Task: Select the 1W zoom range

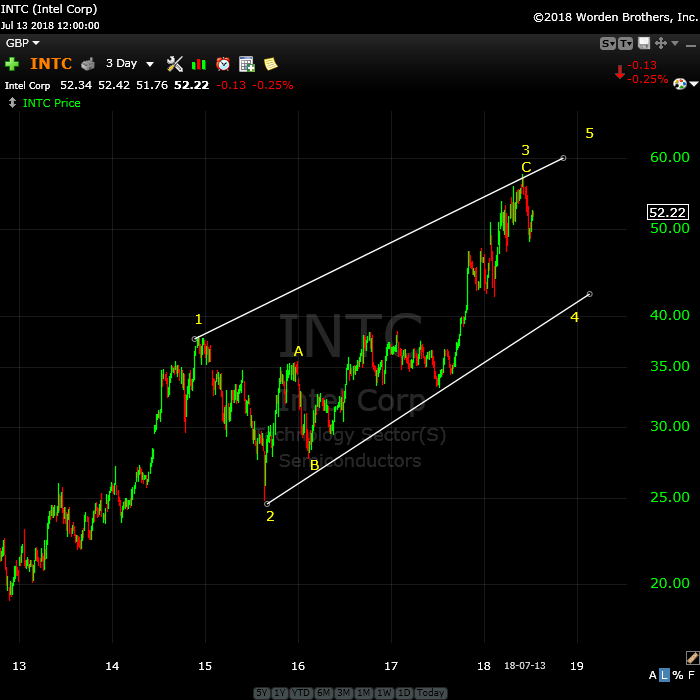Action: pos(384,693)
